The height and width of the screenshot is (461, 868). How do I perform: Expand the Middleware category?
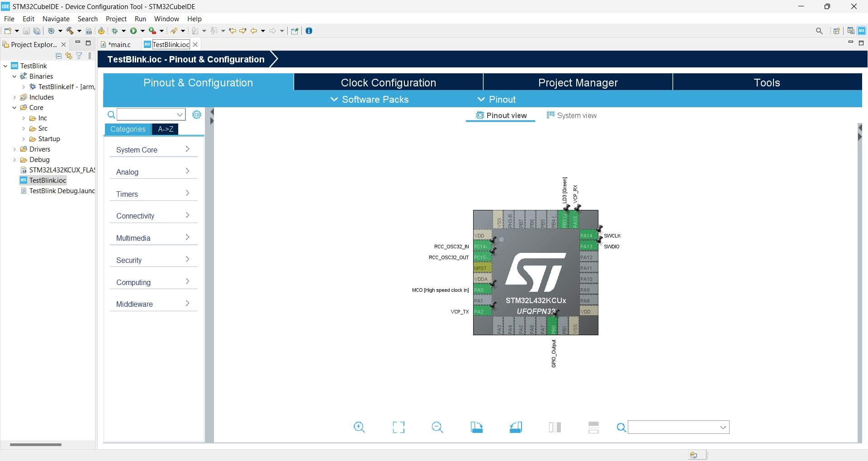click(153, 304)
